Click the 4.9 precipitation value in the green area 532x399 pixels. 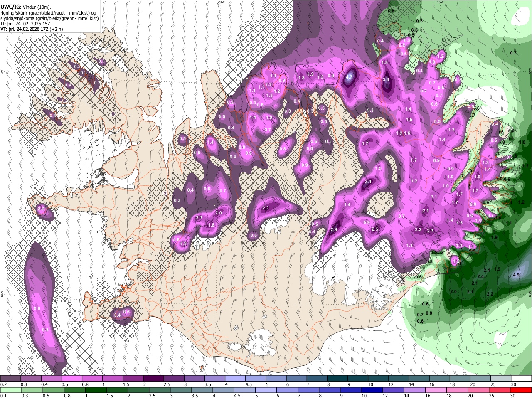point(516,275)
